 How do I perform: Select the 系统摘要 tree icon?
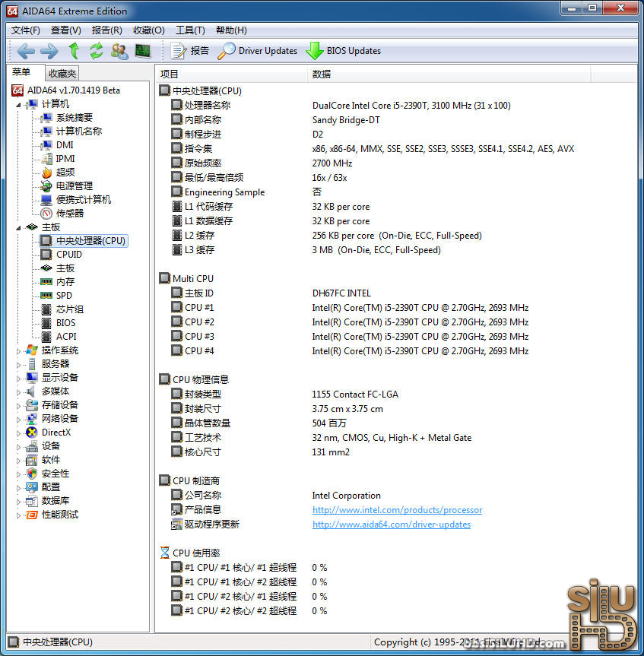(46, 118)
